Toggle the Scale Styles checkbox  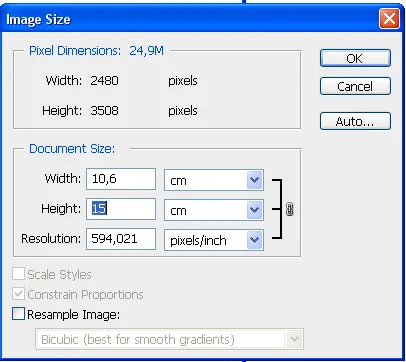point(18,274)
